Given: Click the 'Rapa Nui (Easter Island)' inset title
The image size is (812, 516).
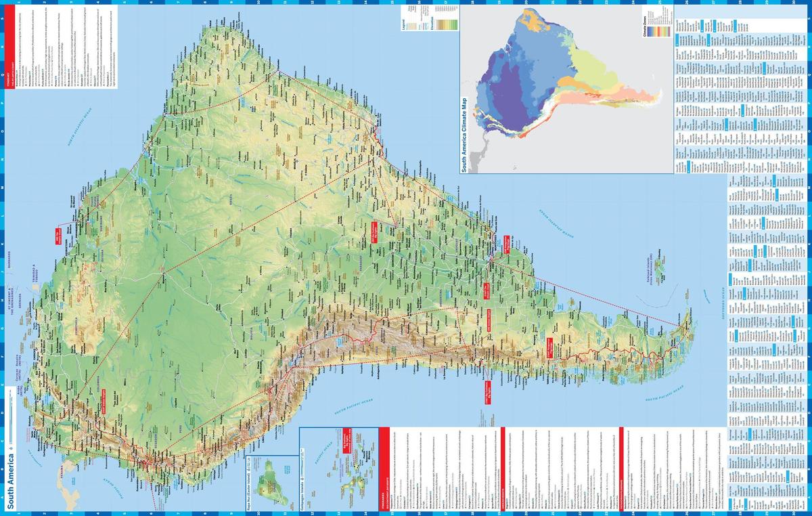Looking at the screenshot, I should (x=249, y=491).
